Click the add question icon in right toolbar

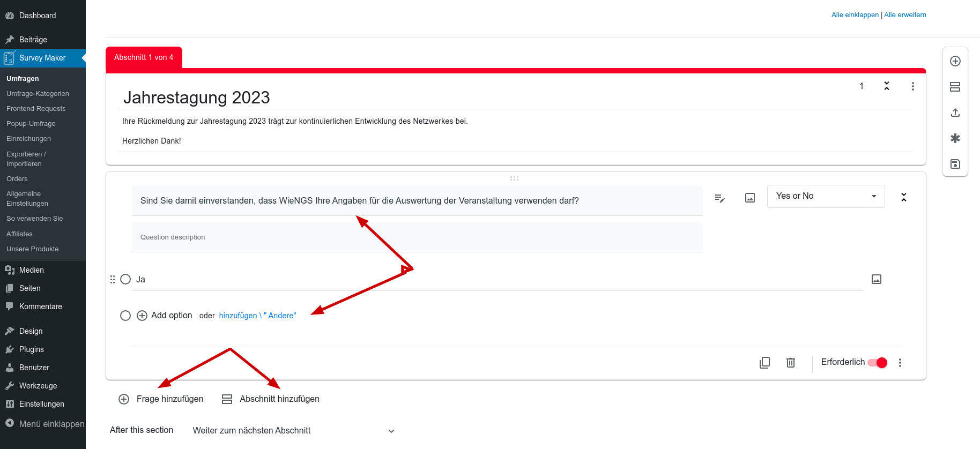955,61
